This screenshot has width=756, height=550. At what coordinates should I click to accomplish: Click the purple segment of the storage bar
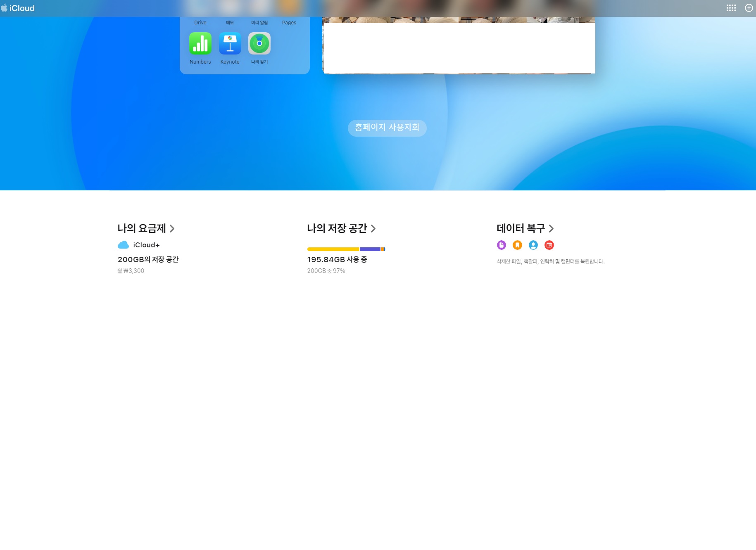click(370, 249)
